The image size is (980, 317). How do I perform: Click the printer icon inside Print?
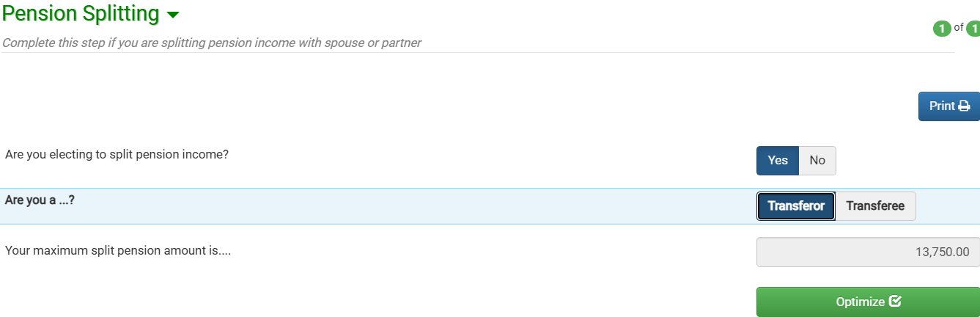point(964,106)
